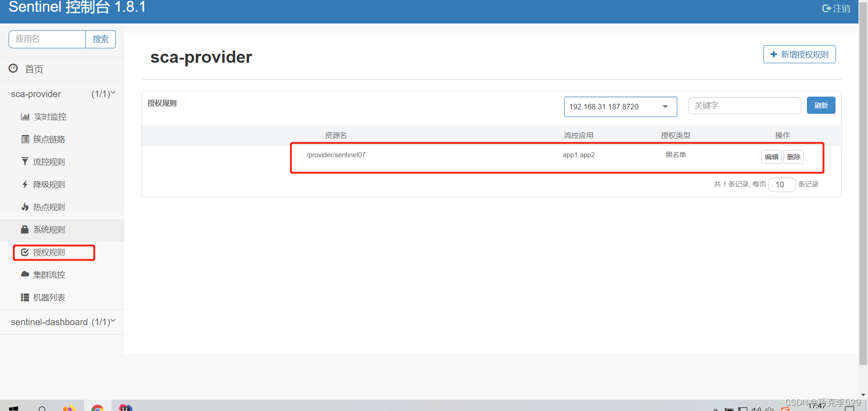Screen dimensions: 868x411
Task: Click the 流控规则 filter icon
Action: tap(25, 161)
